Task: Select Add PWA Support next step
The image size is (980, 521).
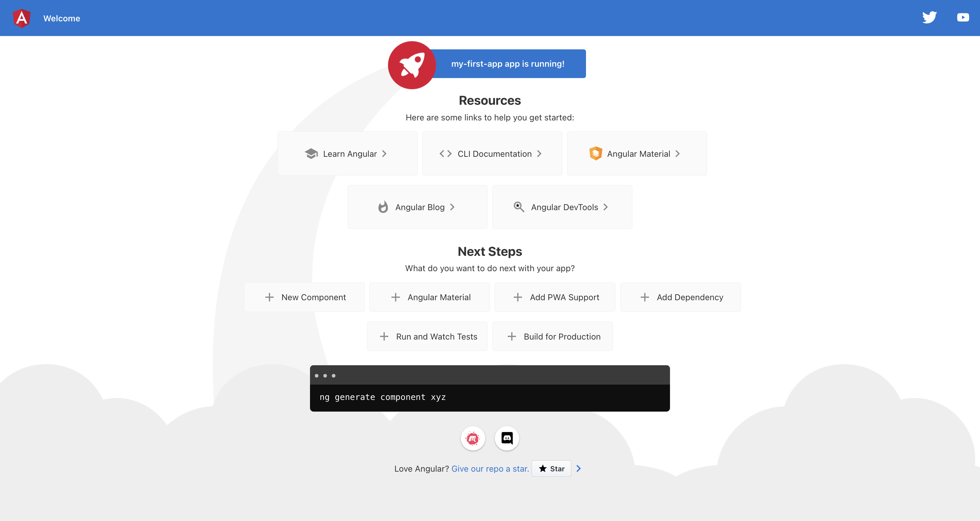Action: 555,297
